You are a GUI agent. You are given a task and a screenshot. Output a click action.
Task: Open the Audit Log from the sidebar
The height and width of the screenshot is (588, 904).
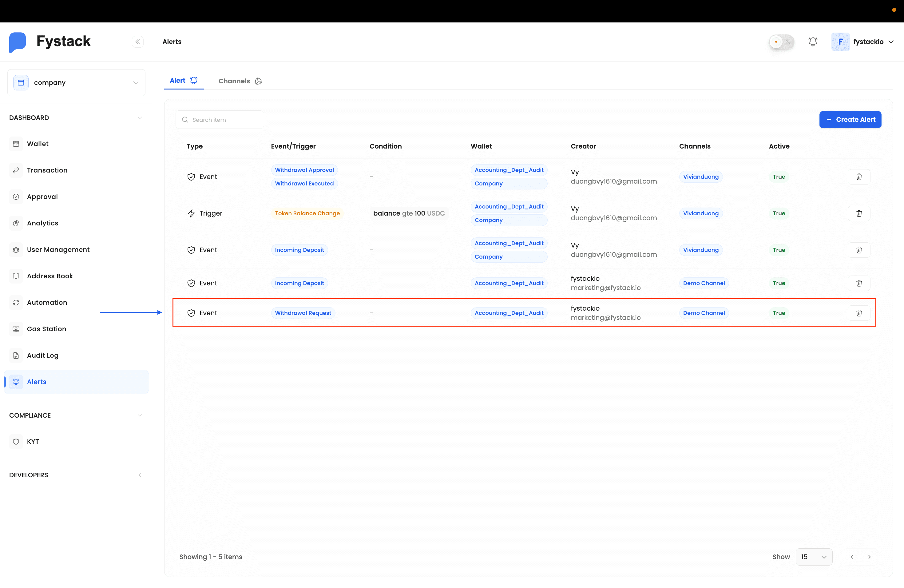42,355
